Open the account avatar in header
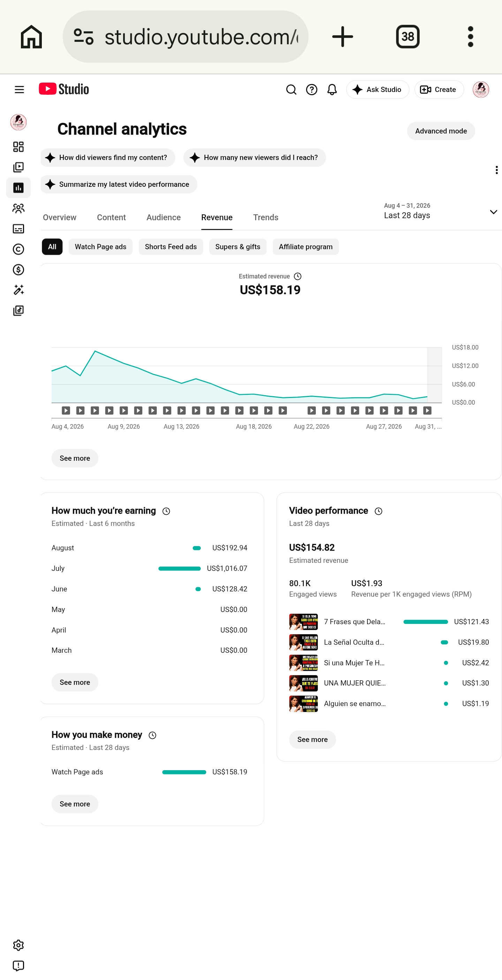The height and width of the screenshot is (980, 502). coord(481,90)
